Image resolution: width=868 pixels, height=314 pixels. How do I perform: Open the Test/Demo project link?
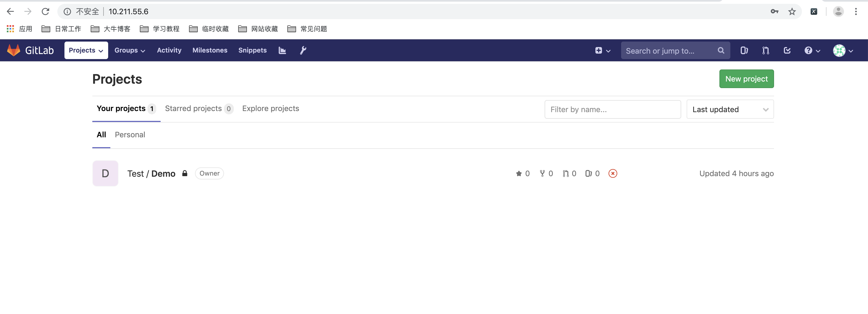coord(151,173)
